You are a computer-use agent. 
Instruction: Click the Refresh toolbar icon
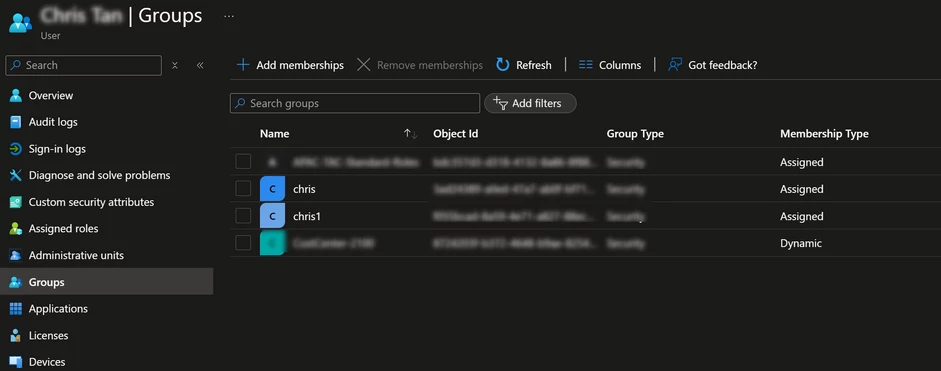pos(502,65)
